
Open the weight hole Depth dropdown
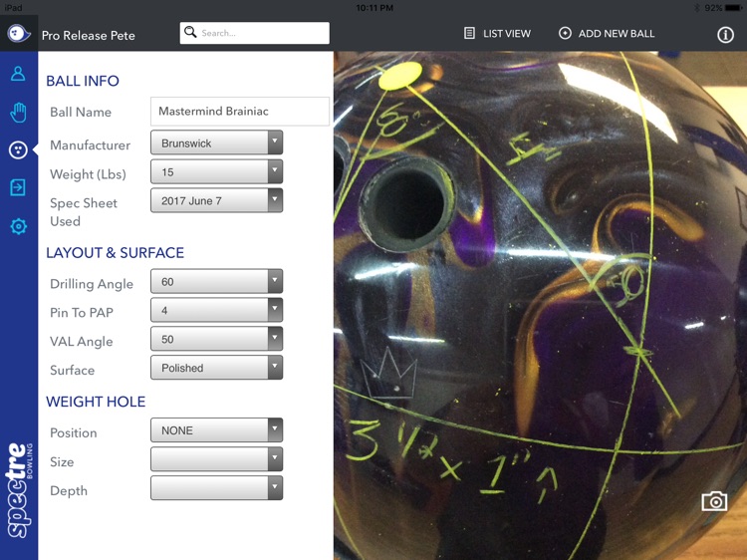pos(217,488)
